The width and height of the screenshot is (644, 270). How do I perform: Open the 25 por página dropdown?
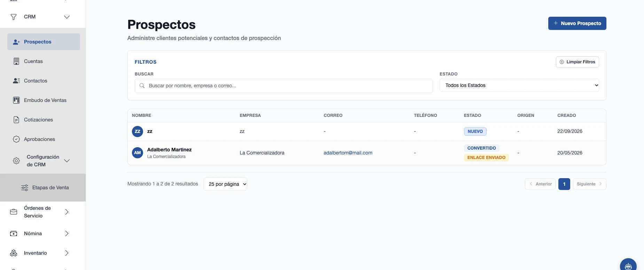[x=225, y=184]
